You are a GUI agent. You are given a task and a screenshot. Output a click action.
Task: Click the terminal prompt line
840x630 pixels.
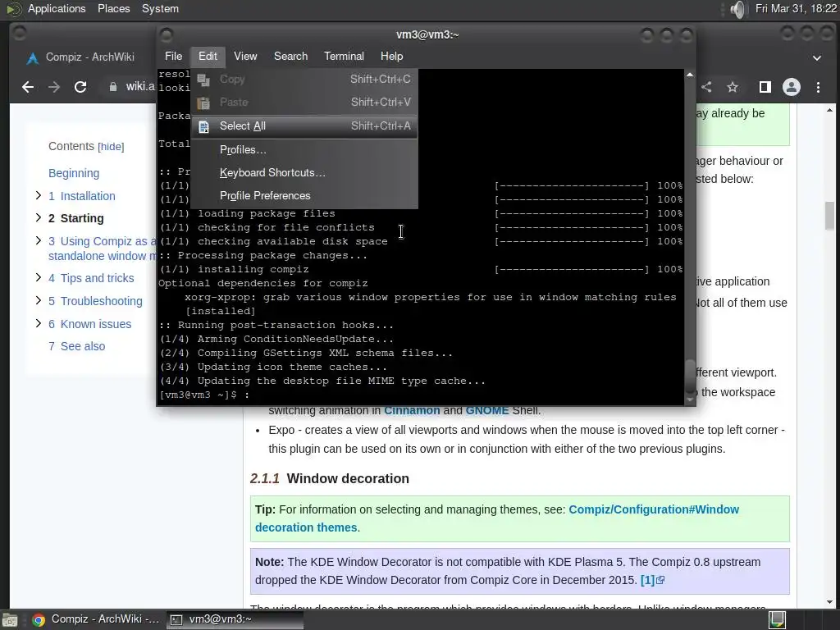click(x=204, y=395)
